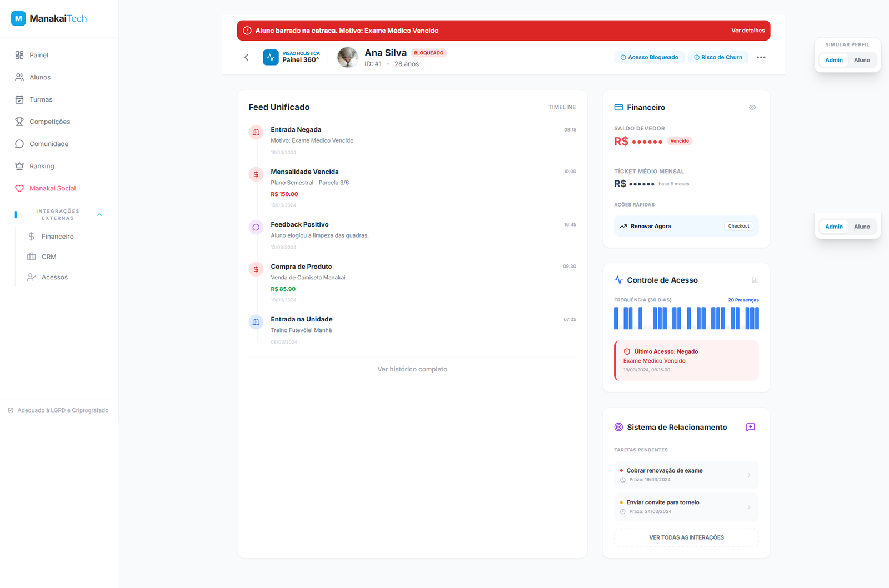Toggle Financeiro values visibility eye icon
The height and width of the screenshot is (588, 889).
click(752, 108)
